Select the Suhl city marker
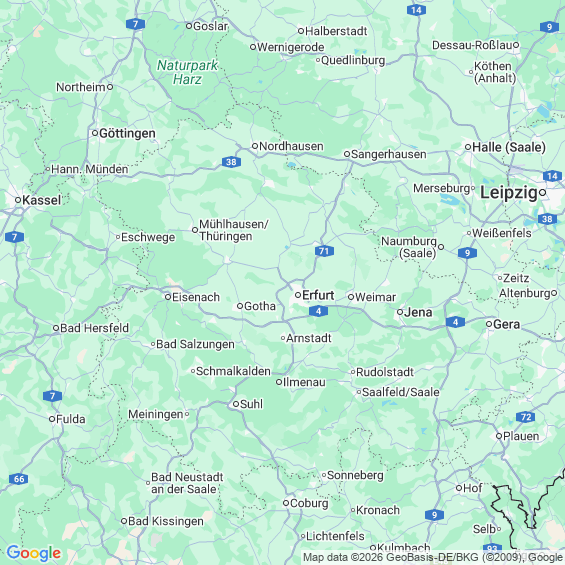 click(236, 404)
